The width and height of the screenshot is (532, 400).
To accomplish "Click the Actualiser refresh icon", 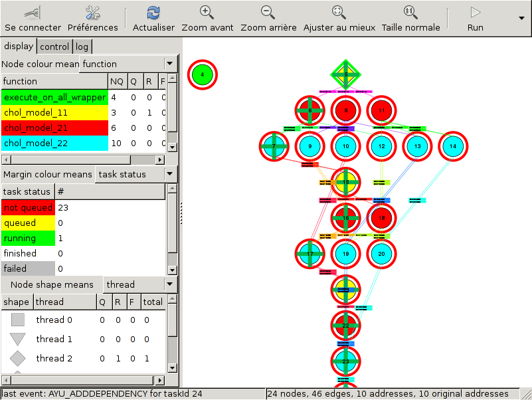I will 153,12.
